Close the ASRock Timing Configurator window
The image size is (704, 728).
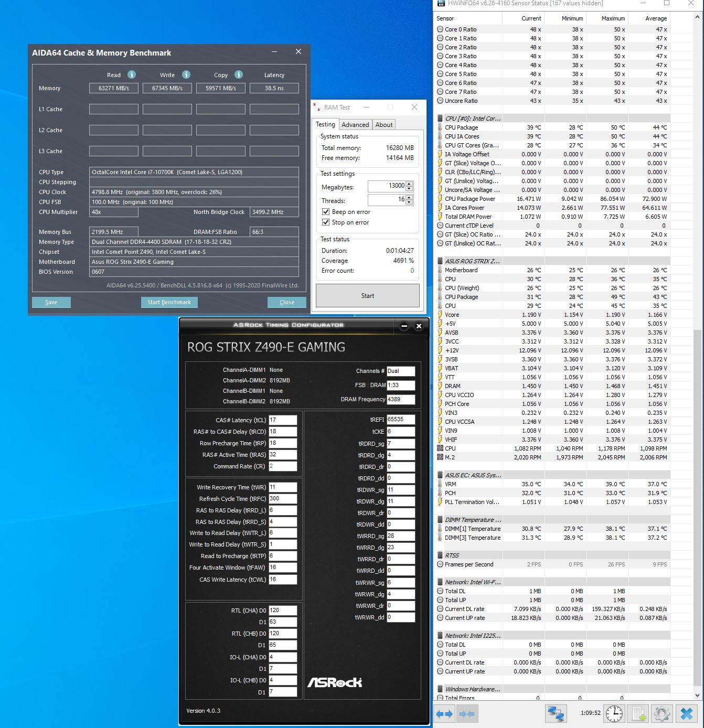(419, 326)
